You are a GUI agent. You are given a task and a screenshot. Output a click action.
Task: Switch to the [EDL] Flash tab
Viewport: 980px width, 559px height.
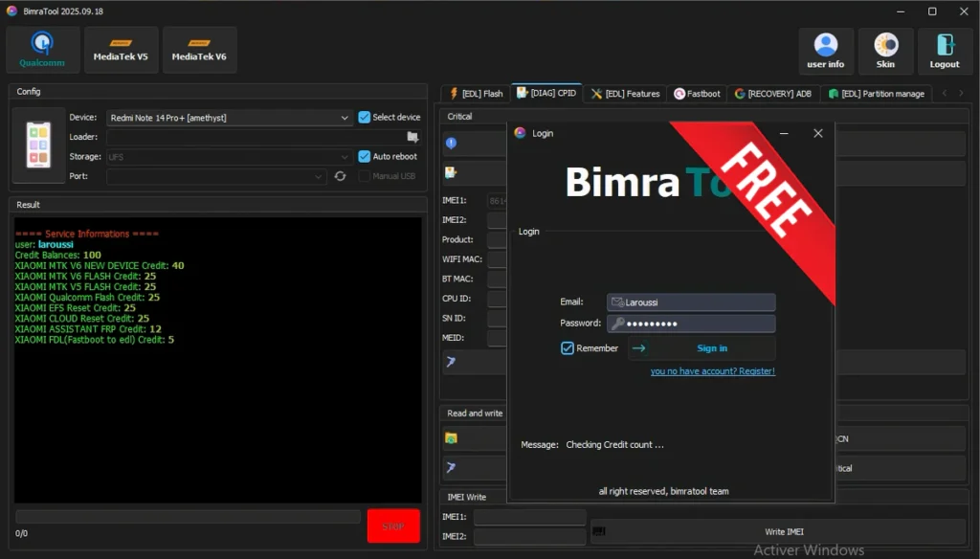tap(476, 94)
